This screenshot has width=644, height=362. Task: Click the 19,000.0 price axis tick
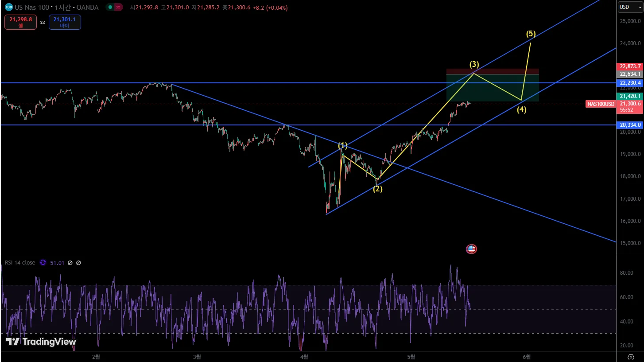point(630,154)
